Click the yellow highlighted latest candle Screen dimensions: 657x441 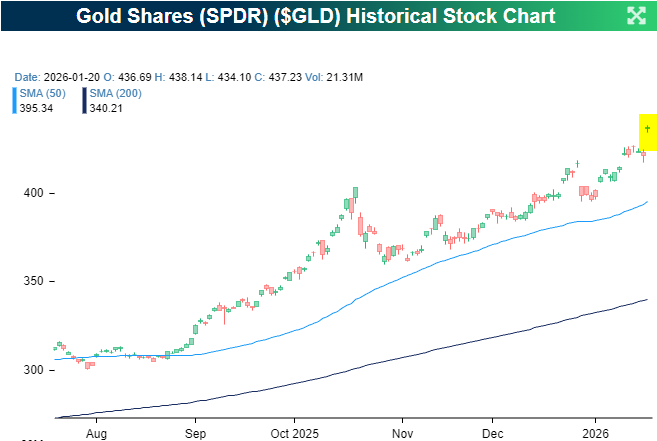point(648,131)
